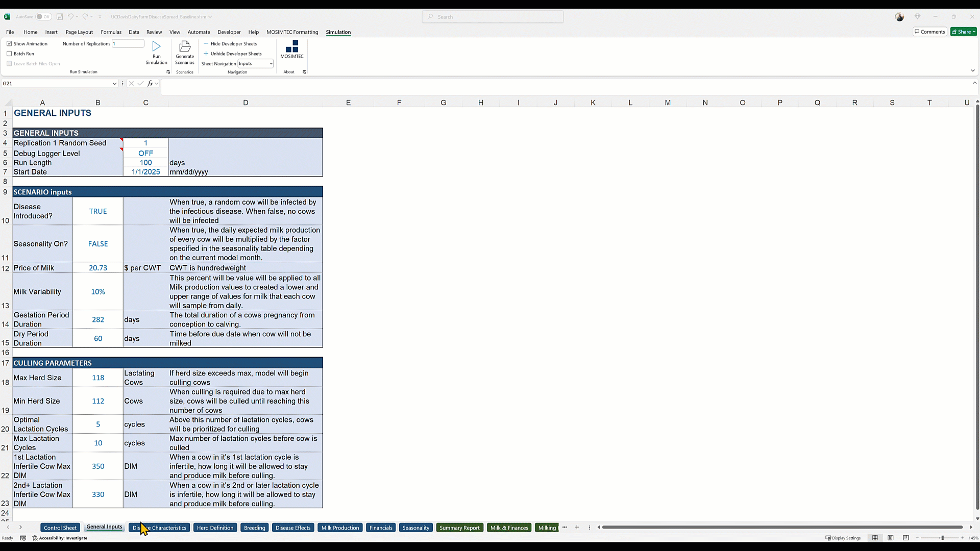Enable the Batch Run checkbox
Viewport: 980px width, 551px height.
[x=9, y=54]
